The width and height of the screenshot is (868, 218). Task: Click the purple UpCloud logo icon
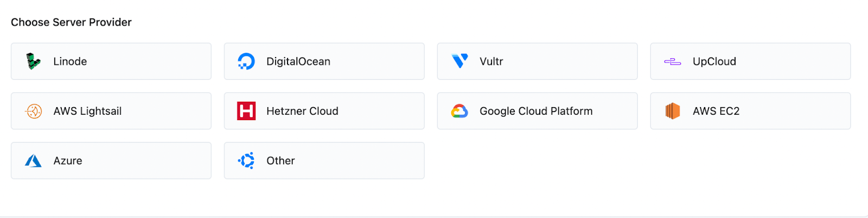[x=673, y=62]
